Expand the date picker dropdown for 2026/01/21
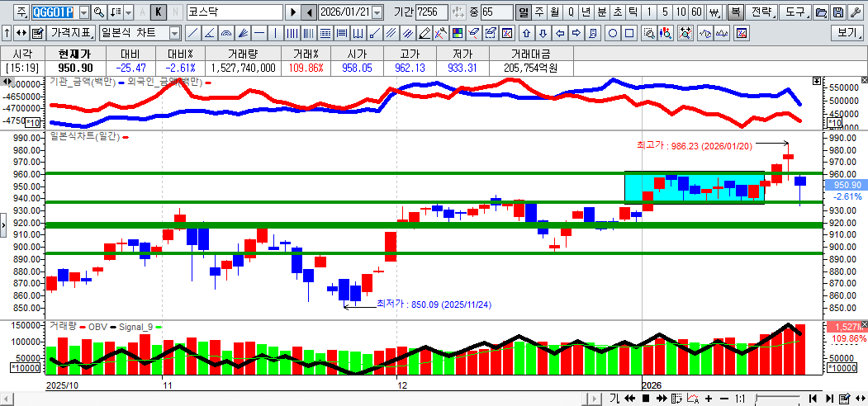Image resolution: width=868 pixels, height=406 pixels. (x=377, y=12)
